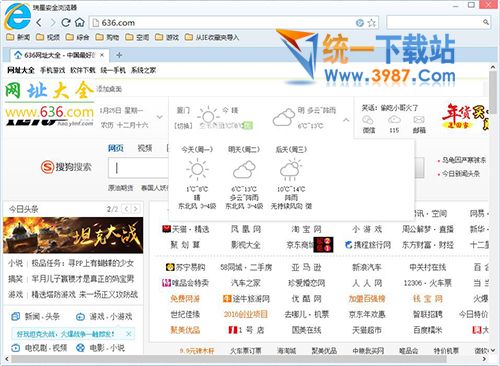
Task: Open a new tab with plus button
Action: 119,55
